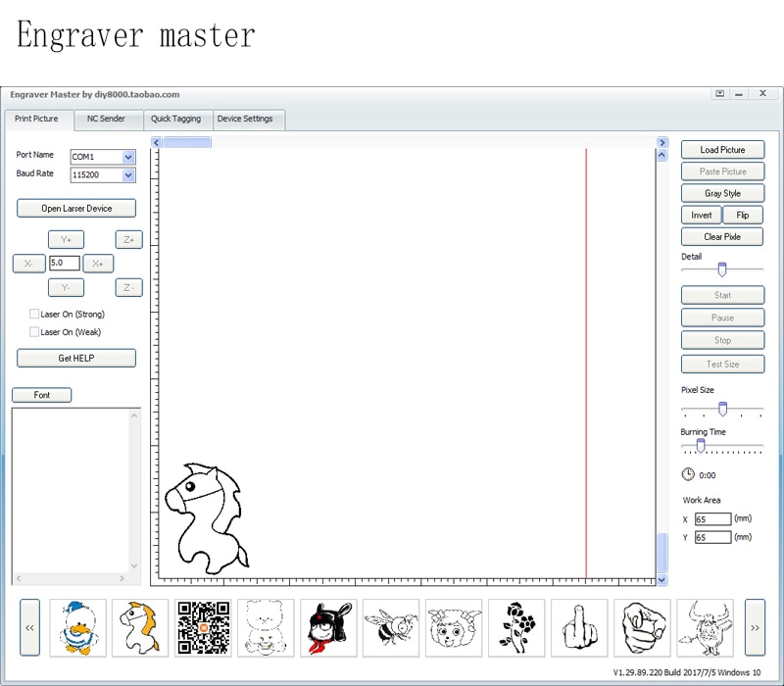The height and width of the screenshot is (686, 784).
Task: Choose the pointing fist sample picture
Action: pyautogui.click(x=642, y=627)
